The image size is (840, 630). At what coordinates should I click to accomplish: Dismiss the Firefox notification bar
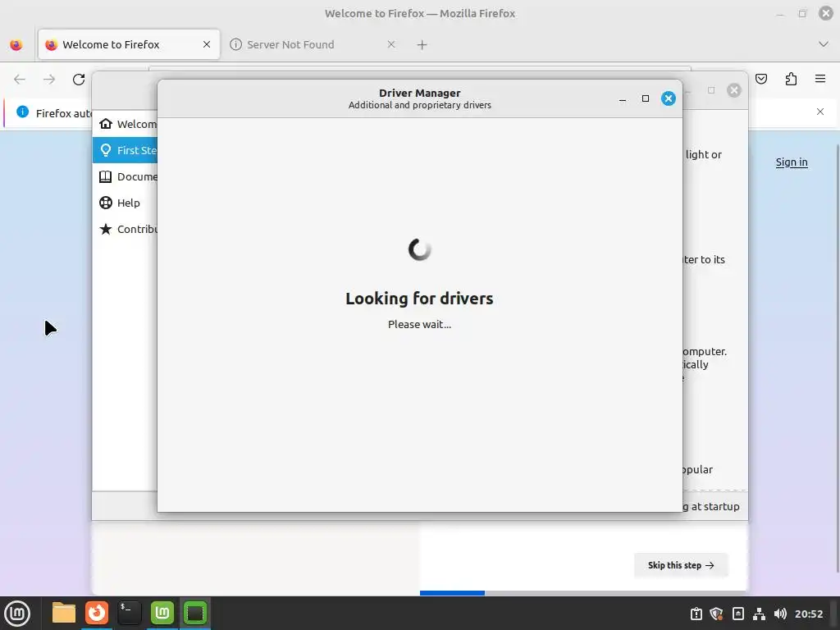(820, 112)
